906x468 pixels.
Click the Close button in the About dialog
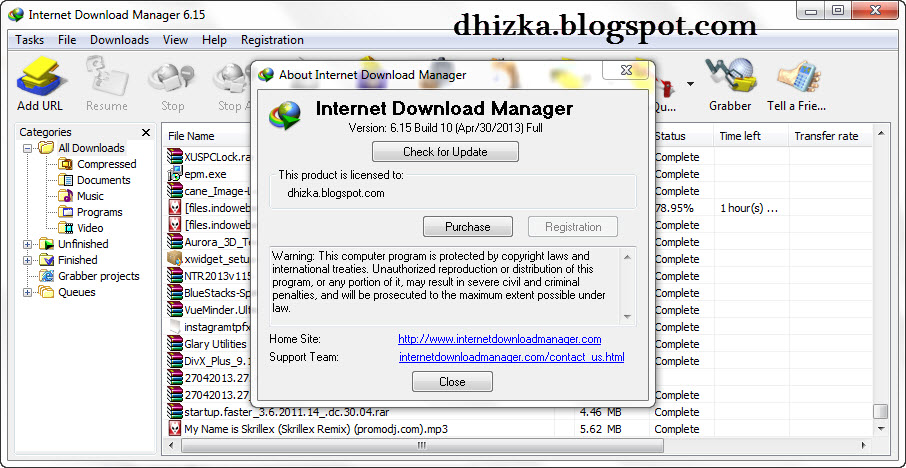click(452, 381)
